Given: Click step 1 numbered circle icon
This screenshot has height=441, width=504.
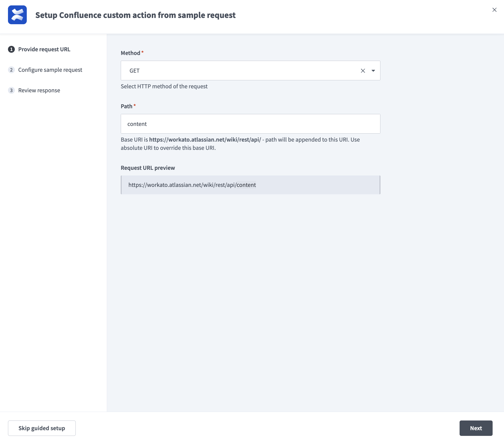Looking at the screenshot, I should (x=11, y=49).
